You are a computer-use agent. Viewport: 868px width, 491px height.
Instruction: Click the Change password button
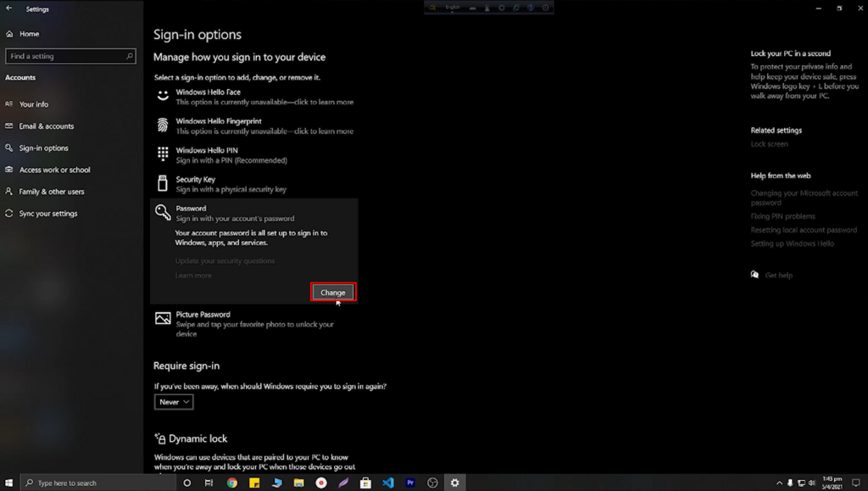click(332, 293)
